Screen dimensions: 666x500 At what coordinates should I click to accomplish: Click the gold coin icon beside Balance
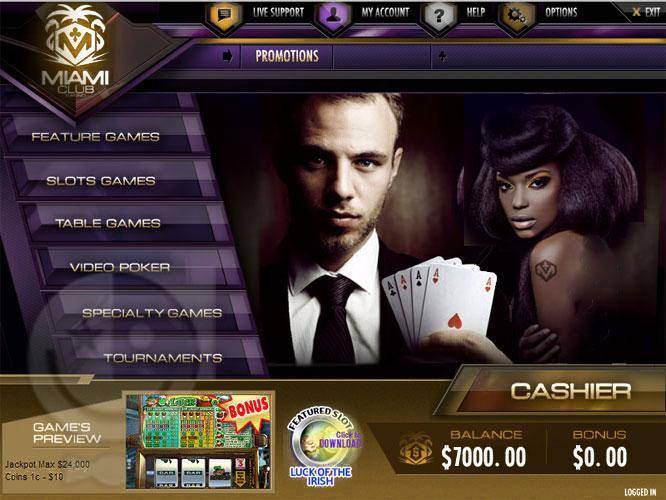point(415,449)
